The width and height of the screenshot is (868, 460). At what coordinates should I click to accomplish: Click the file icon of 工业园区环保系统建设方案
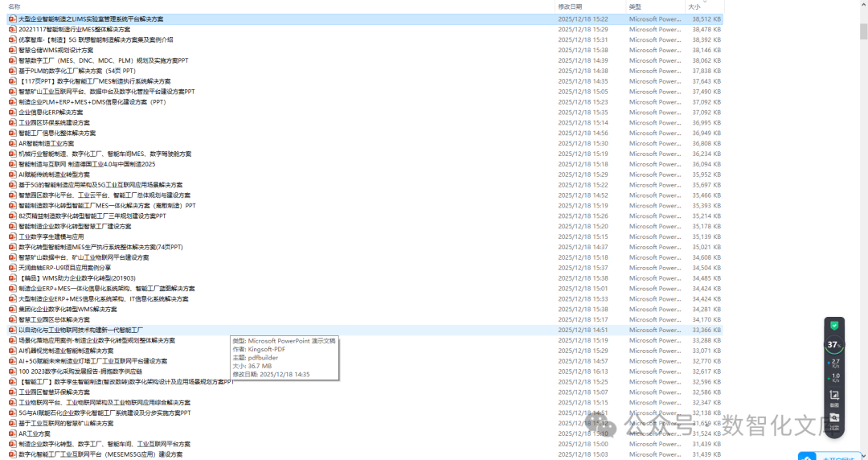click(13, 122)
